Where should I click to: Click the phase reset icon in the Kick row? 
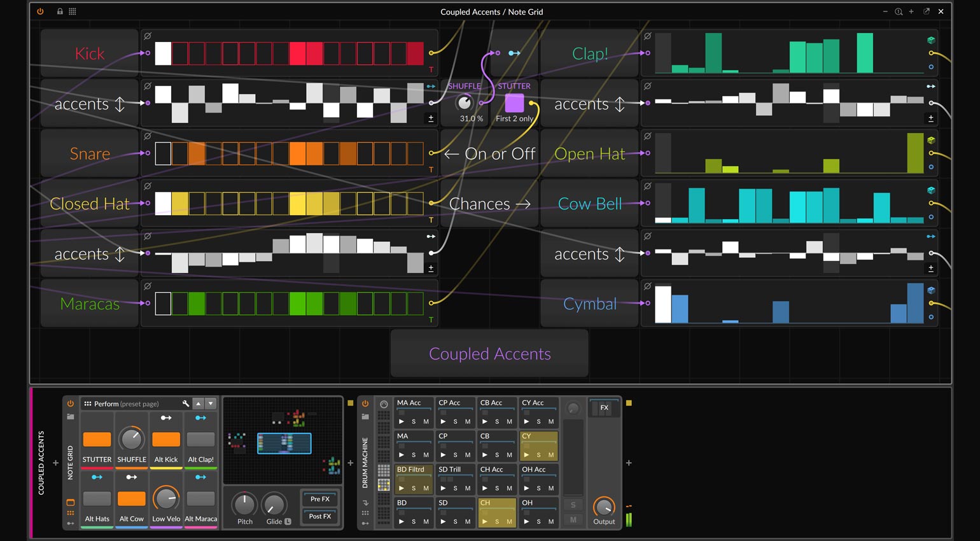pos(148,36)
